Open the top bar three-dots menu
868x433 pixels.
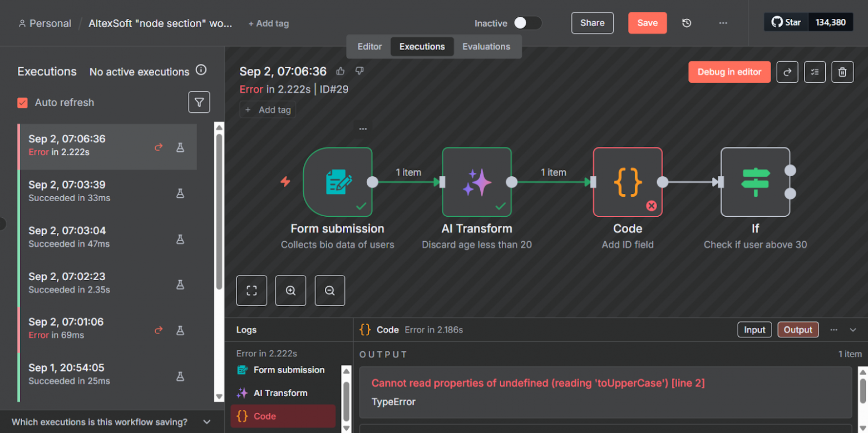723,23
